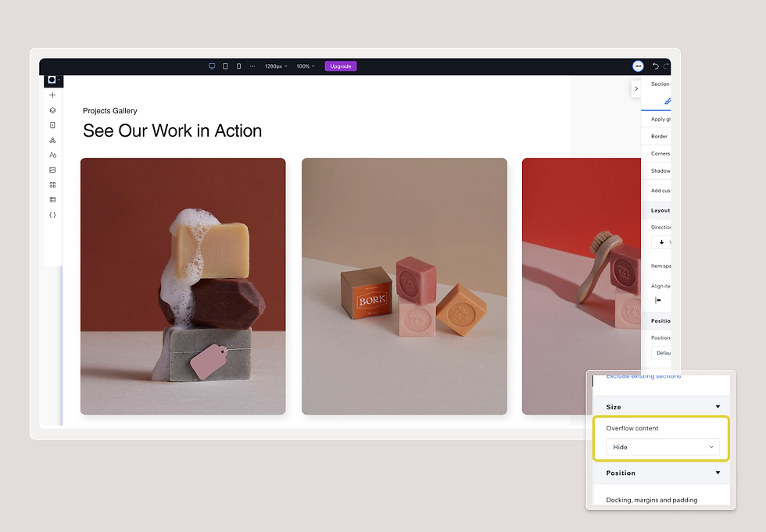The image size is (766, 532).
Task: Click the Corners row in Inspector
Action: [x=656, y=153]
